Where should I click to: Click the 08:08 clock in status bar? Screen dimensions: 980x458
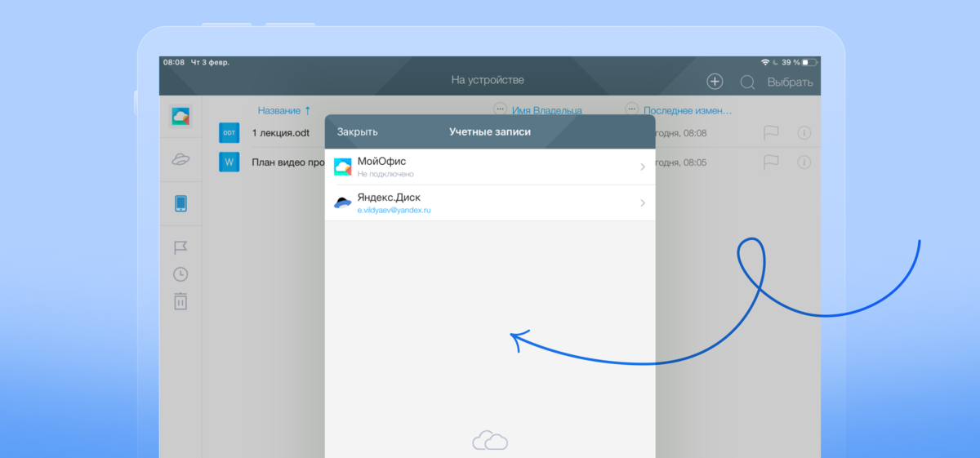(174, 62)
